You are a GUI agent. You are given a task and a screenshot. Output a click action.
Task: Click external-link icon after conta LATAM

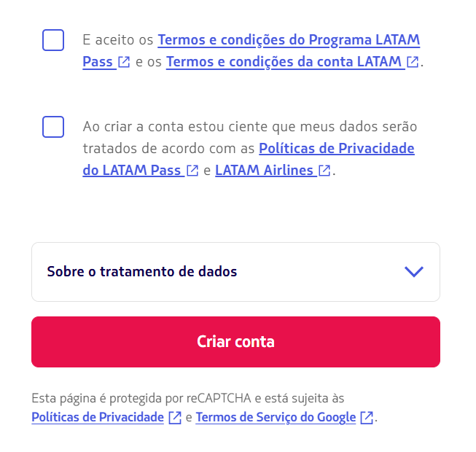pos(413,63)
